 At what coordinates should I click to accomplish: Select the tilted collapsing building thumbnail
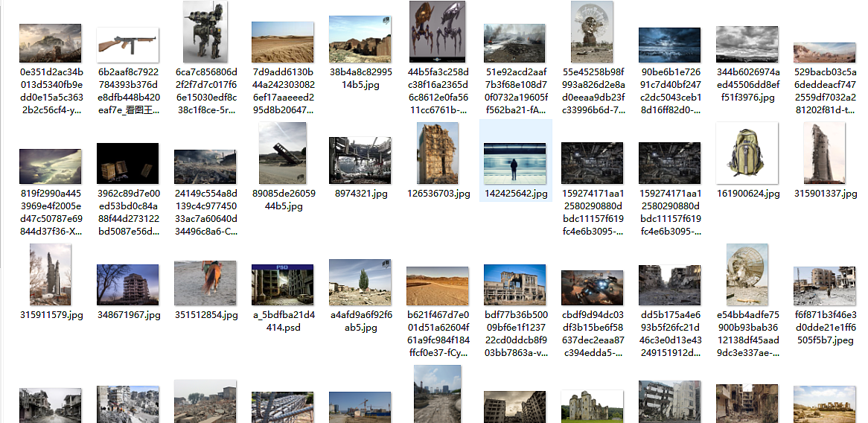tap(282, 153)
